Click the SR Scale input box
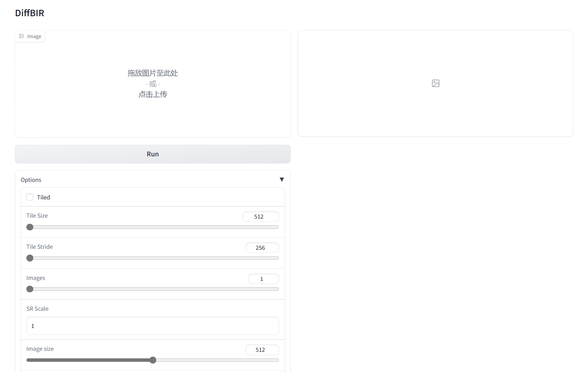The height and width of the screenshot is (373, 588). pos(152,326)
